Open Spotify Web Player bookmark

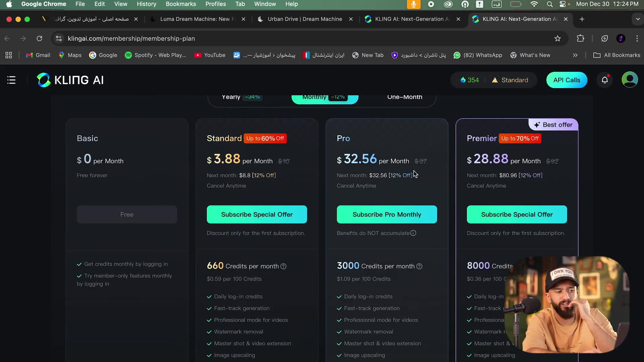[x=155, y=55]
